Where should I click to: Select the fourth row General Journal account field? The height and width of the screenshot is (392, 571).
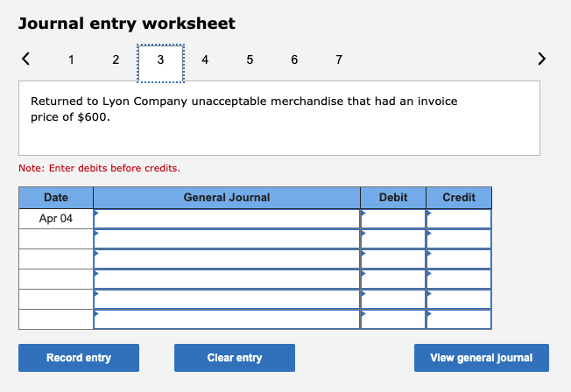[x=227, y=279]
